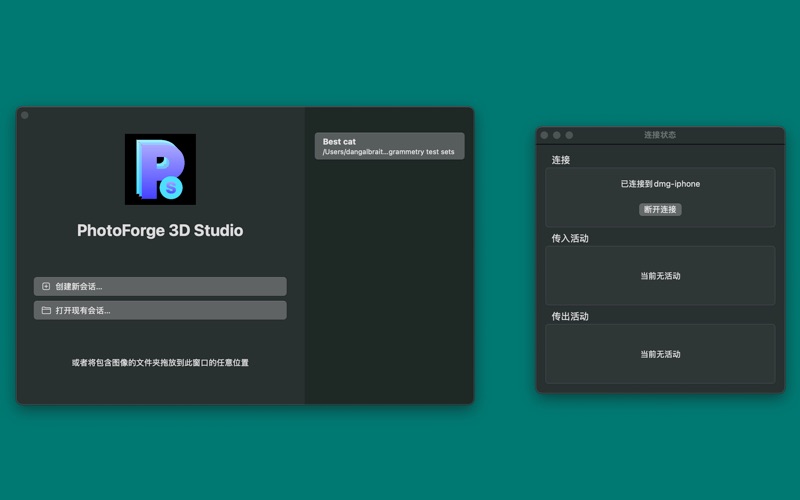Disconnect using the 断开连接 button
Image resolution: width=800 pixels, height=500 pixels.
(660, 210)
